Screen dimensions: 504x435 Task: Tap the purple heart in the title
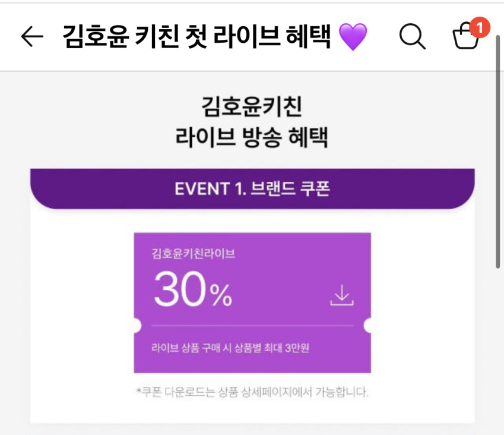(x=353, y=37)
